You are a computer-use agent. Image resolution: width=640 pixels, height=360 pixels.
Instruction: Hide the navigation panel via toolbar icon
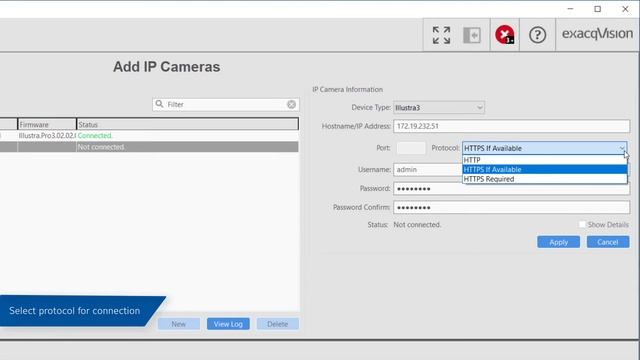[472, 35]
